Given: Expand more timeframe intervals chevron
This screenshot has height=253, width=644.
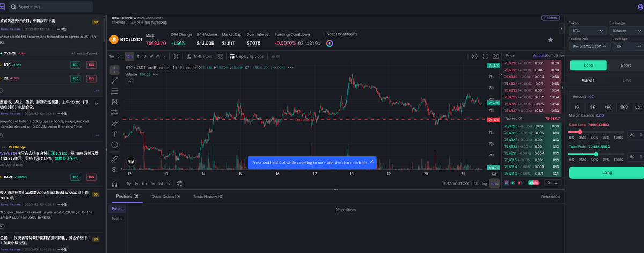Looking at the screenshot, I should [x=165, y=56].
